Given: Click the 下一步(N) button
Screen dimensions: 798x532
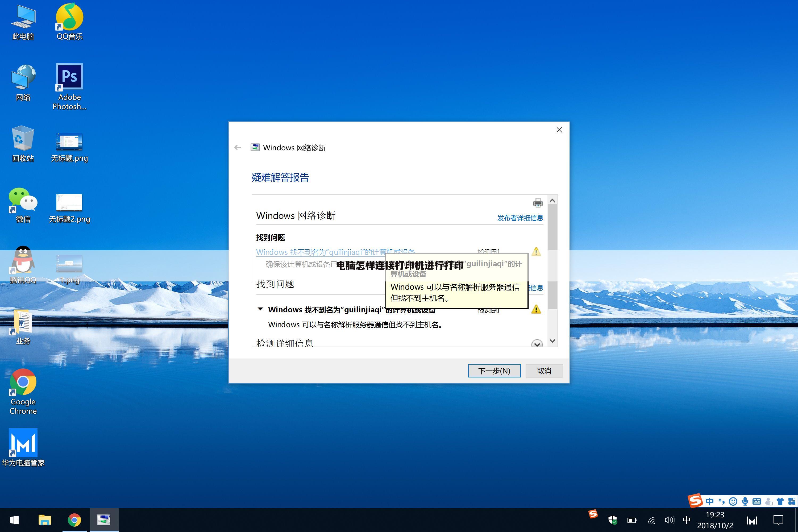Looking at the screenshot, I should pyautogui.click(x=494, y=371).
